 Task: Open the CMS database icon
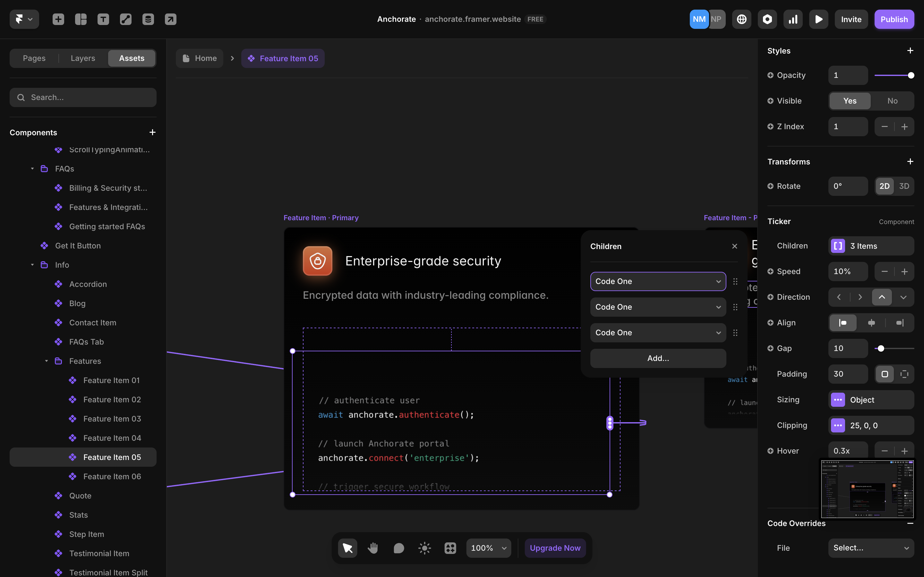(x=148, y=19)
